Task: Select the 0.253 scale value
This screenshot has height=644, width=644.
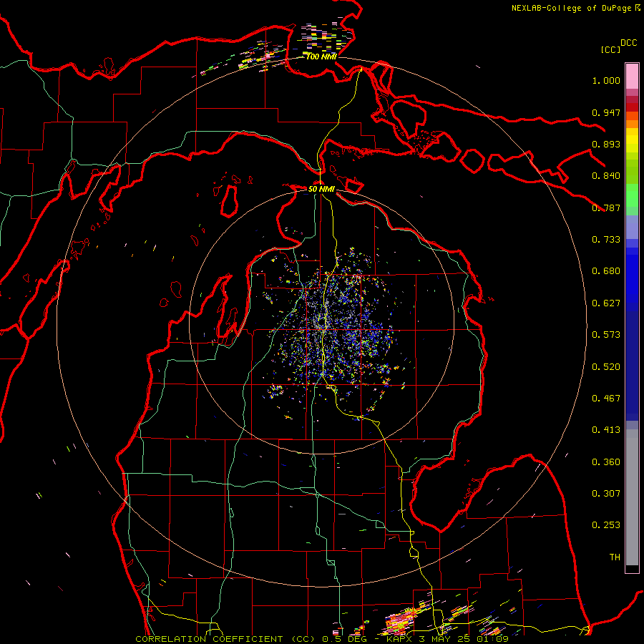Action: tap(606, 525)
